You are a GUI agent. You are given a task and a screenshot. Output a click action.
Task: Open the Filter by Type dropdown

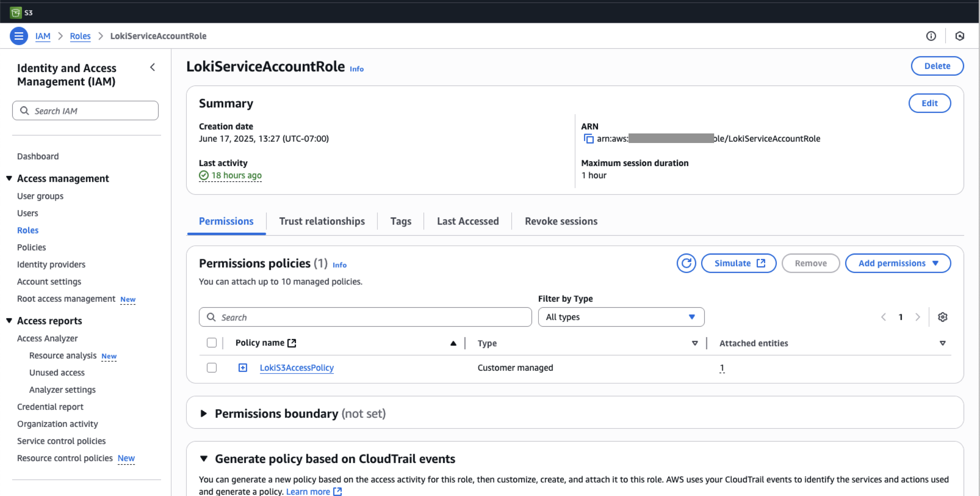click(x=621, y=317)
